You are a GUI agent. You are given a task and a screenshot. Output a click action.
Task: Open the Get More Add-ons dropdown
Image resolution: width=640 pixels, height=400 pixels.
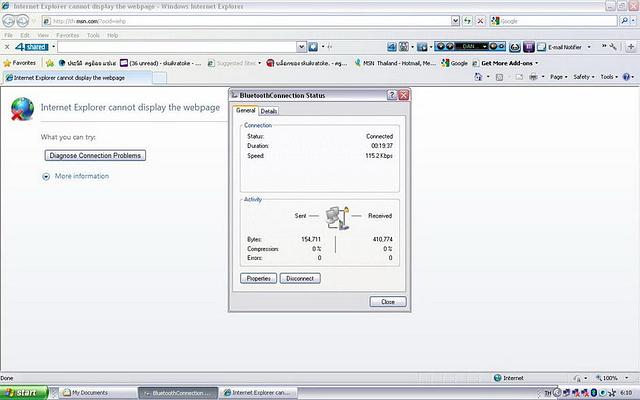tap(537, 63)
